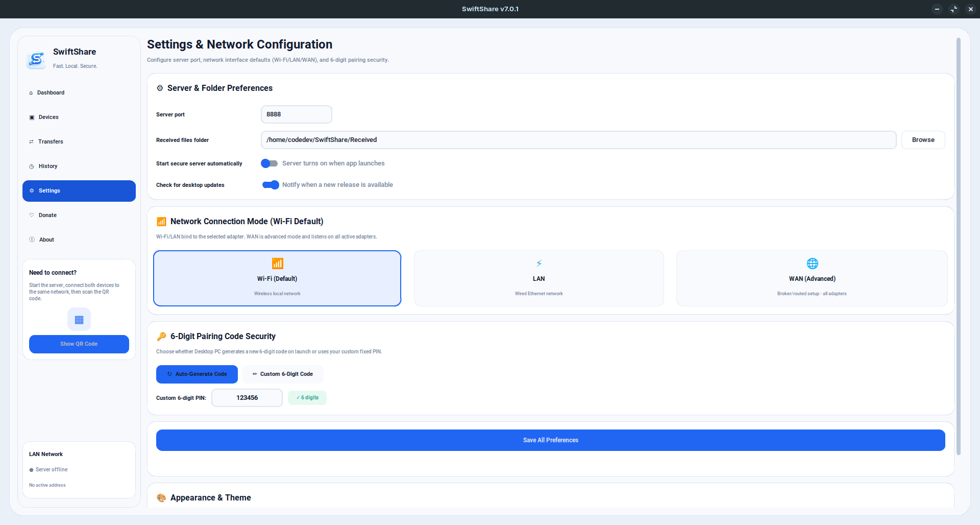The width and height of the screenshot is (980, 525).
Task: Click the Donate heart icon
Action: tap(32, 216)
